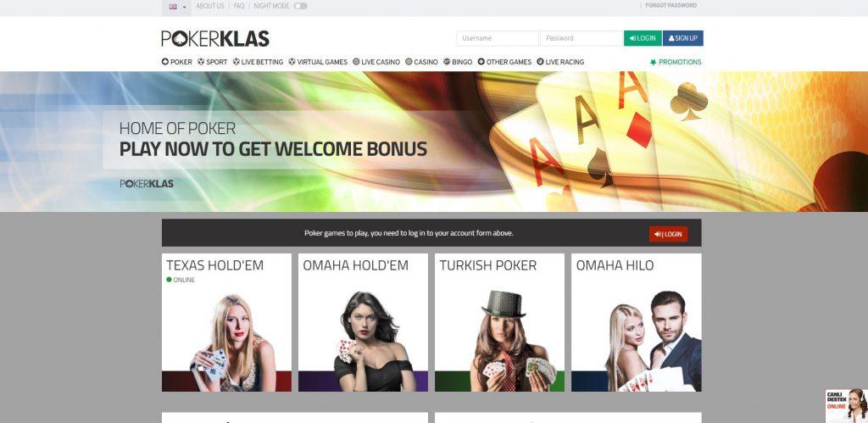The width and height of the screenshot is (868, 423).
Task: Click the green Login button
Action: click(x=643, y=38)
